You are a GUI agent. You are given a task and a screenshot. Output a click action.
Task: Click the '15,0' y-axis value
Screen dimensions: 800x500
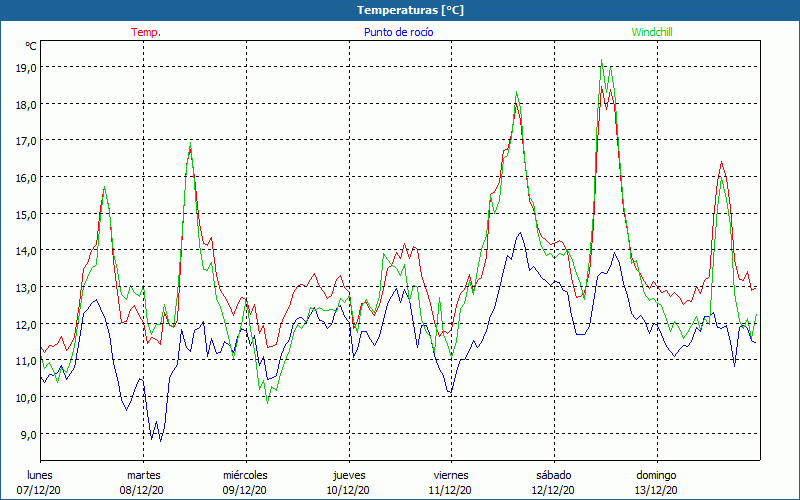[26, 214]
